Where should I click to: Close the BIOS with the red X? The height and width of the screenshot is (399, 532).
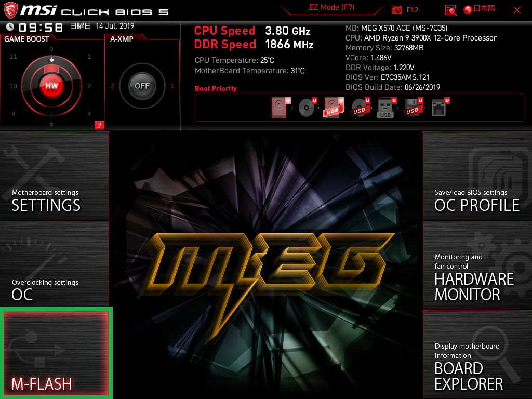(x=517, y=10)
